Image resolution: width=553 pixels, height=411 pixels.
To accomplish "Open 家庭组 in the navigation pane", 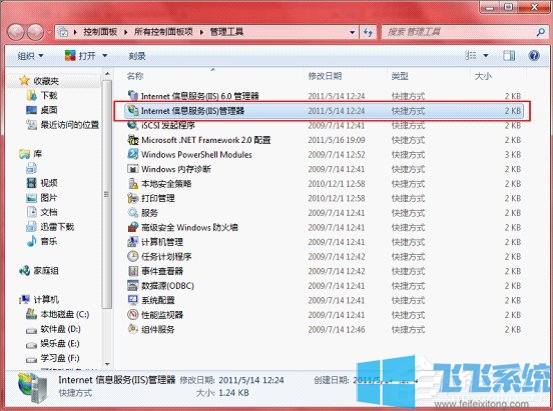I will pyautogui.click(x=46, y=271).
